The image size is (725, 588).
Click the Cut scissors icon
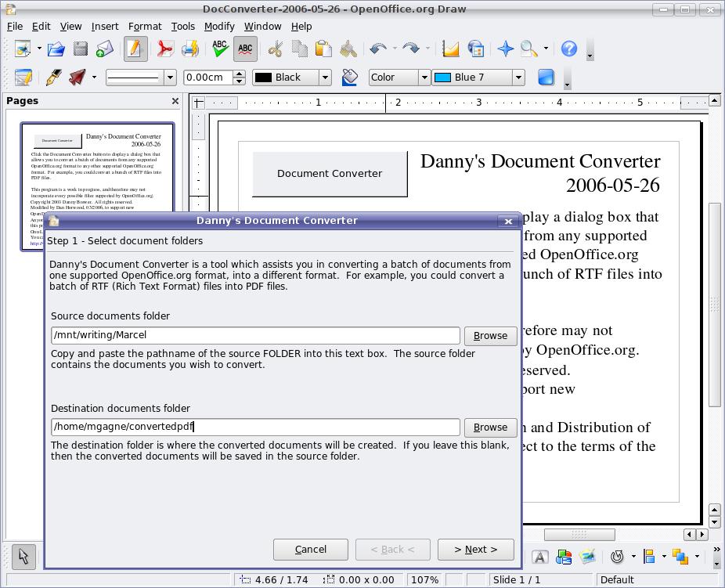point(275,49)
